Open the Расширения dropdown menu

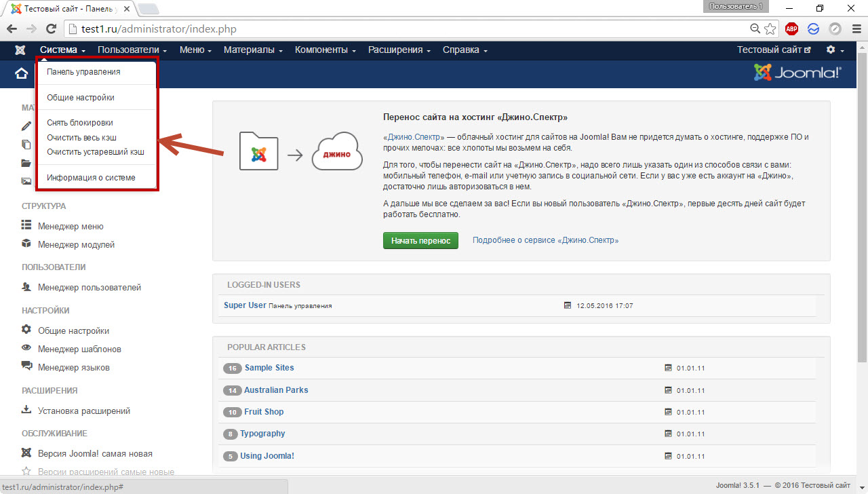point(399,50)
